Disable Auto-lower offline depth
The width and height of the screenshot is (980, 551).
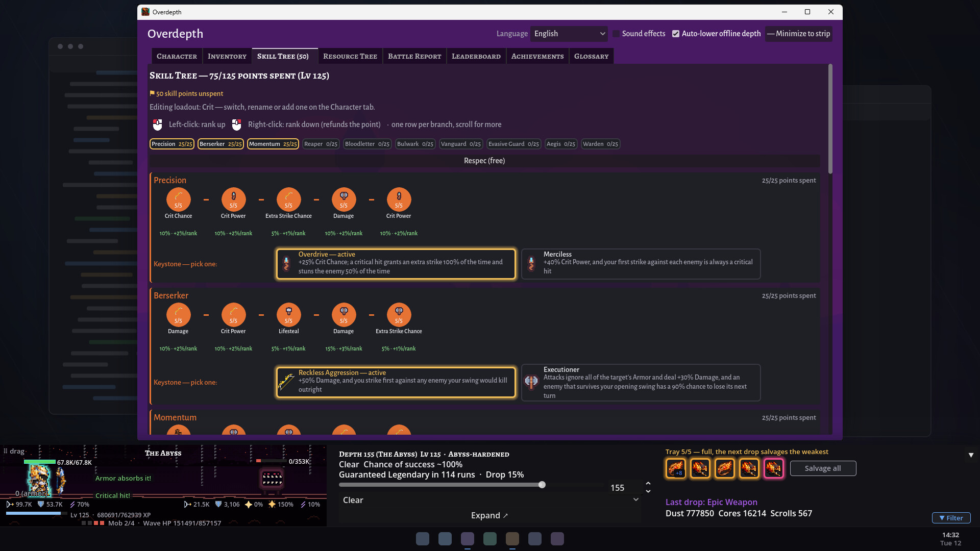click(676, 34)
